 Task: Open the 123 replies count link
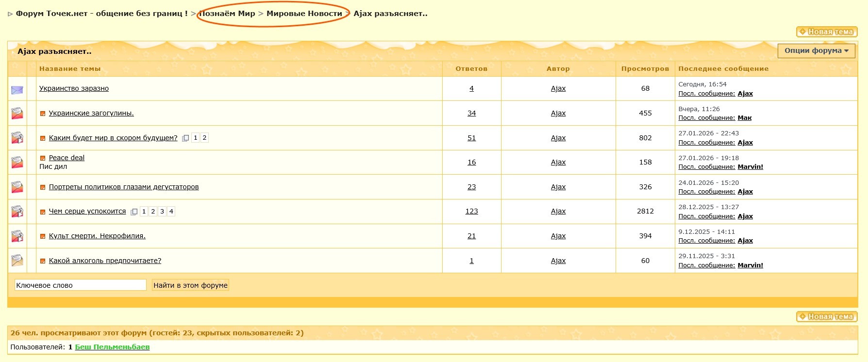pos(471,212)
